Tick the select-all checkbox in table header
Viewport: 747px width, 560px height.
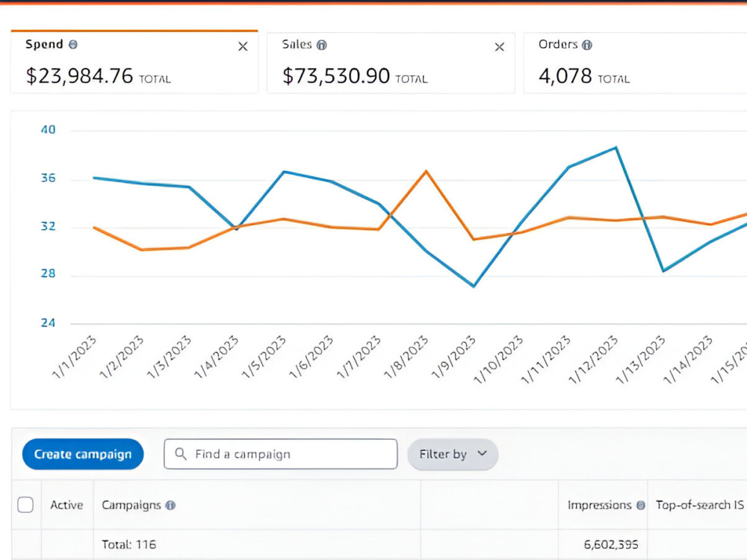coord(25,505)
